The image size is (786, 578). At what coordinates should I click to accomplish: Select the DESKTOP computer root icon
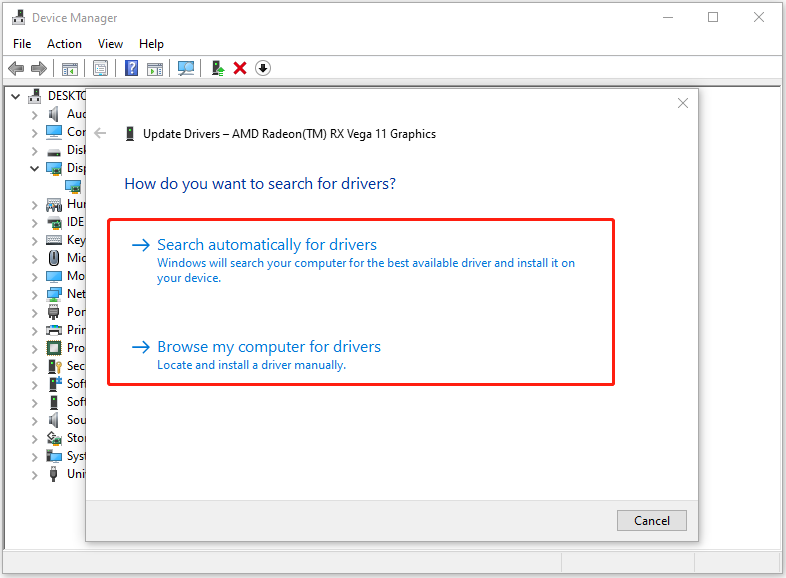pos(35,96)
